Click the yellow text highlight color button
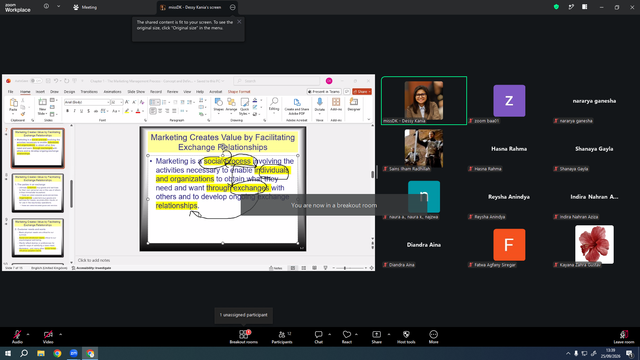The width and height of the screenshot is (640, 360). pos(127,111)
